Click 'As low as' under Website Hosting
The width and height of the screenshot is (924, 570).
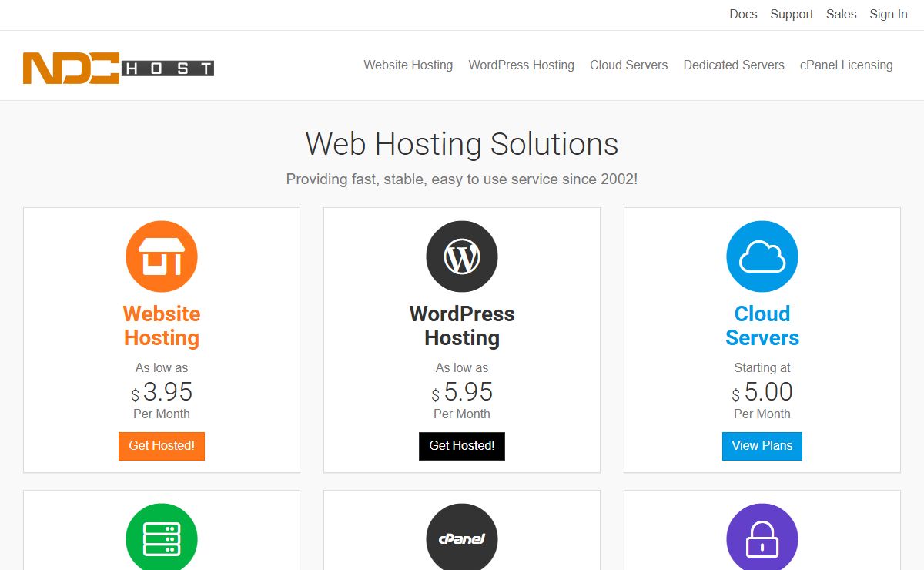click(162, 368)
